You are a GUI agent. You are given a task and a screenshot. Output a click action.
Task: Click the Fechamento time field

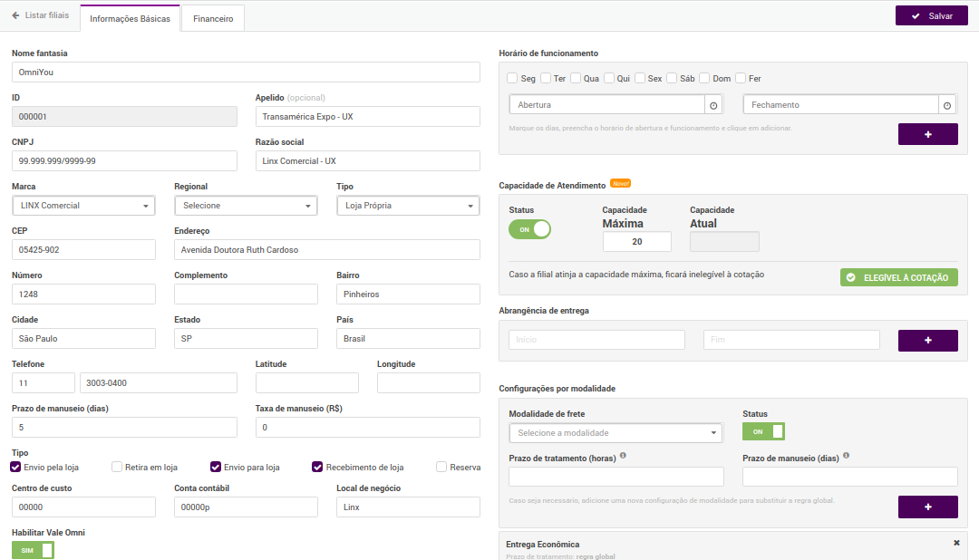click(840, 105)
